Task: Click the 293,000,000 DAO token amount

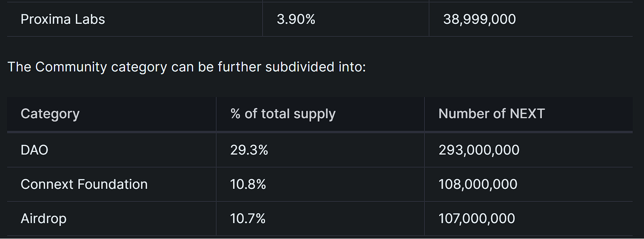Action: coord(479,150)
